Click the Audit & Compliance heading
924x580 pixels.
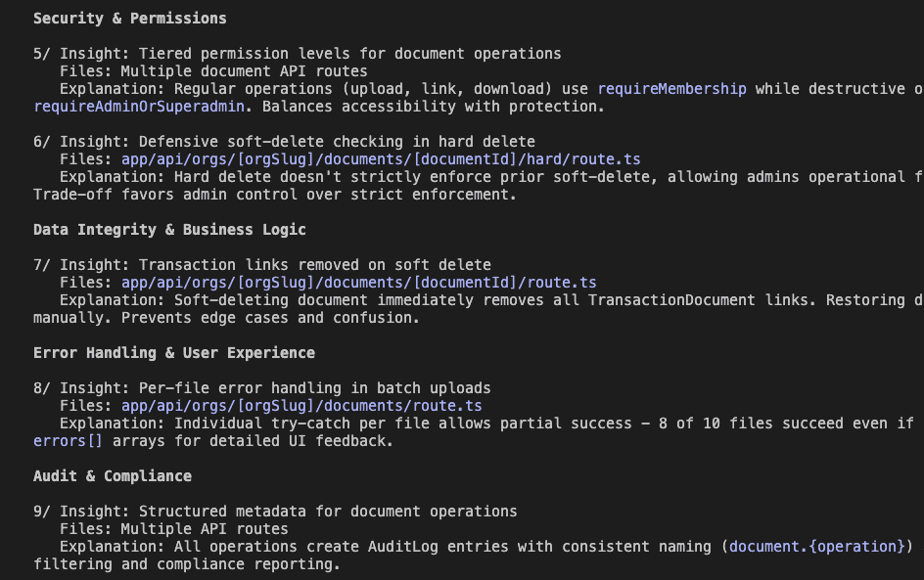click(x=113, y=476)
